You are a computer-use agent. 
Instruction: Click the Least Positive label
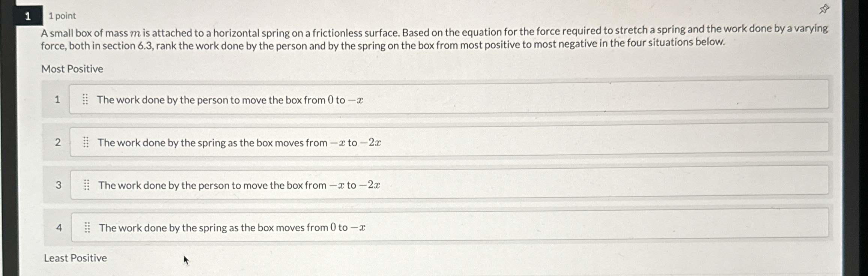coord(74,258)
